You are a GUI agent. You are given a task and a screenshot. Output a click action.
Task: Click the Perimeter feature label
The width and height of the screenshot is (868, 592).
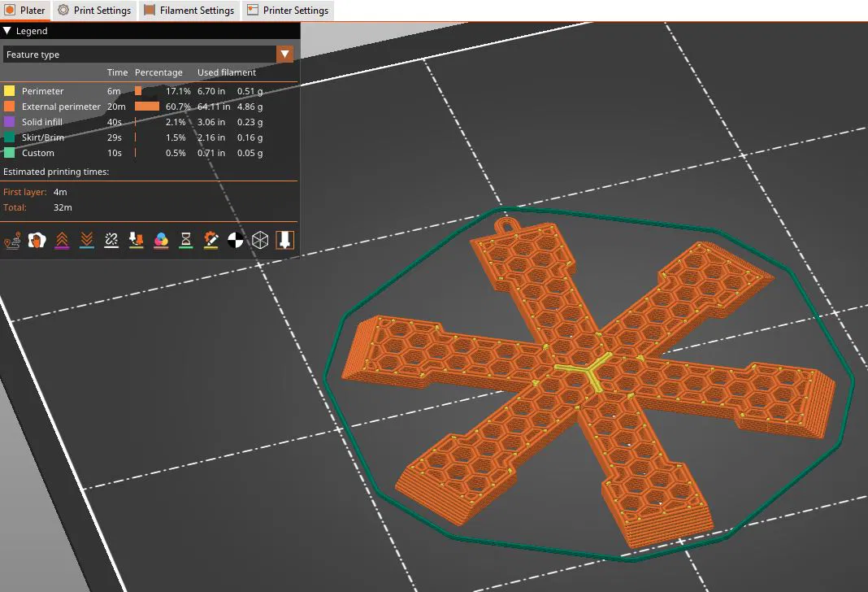[42, 91]
